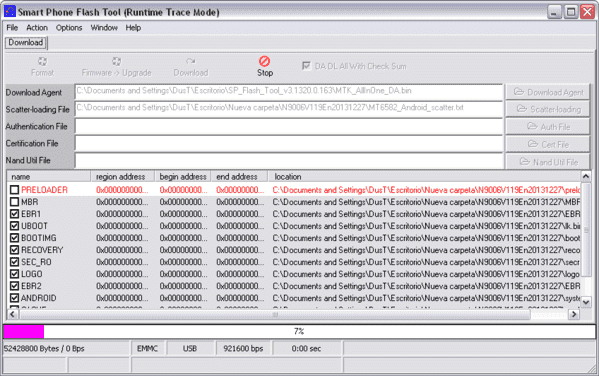Click the begin address column header
This screenshot has height=376, width=599.
pos(183,177)
